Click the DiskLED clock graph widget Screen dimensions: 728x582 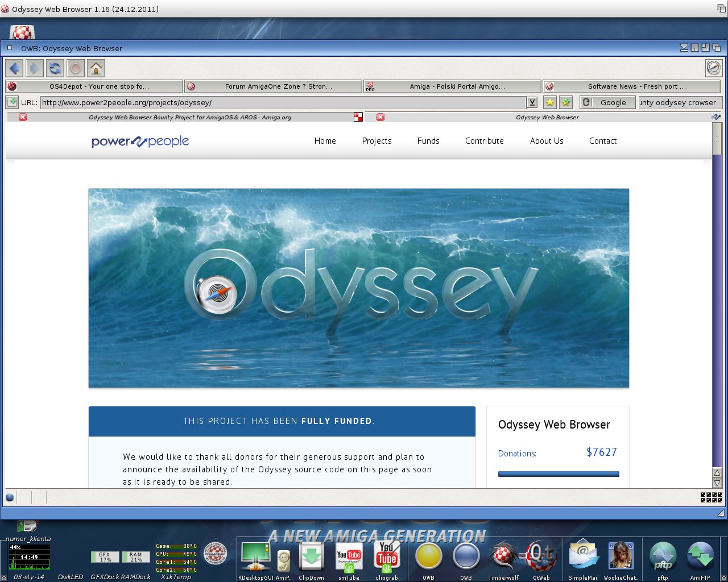coord(29,557)
